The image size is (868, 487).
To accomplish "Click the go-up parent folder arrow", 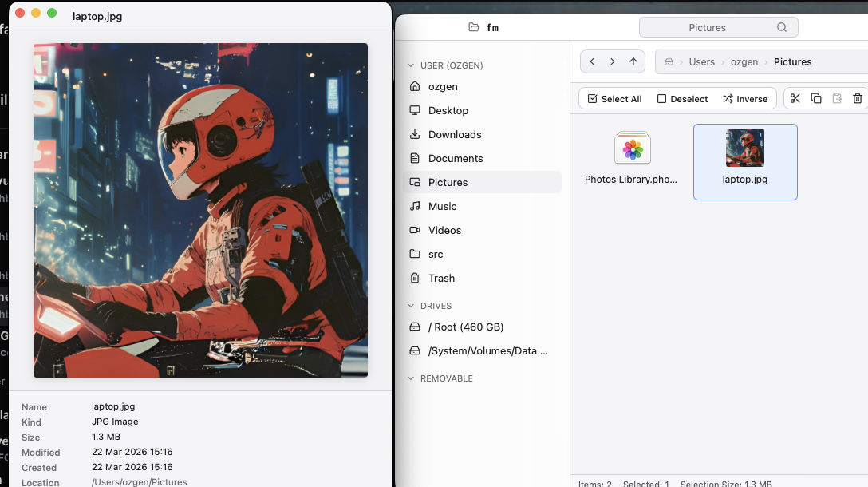I will coord(633,61).
